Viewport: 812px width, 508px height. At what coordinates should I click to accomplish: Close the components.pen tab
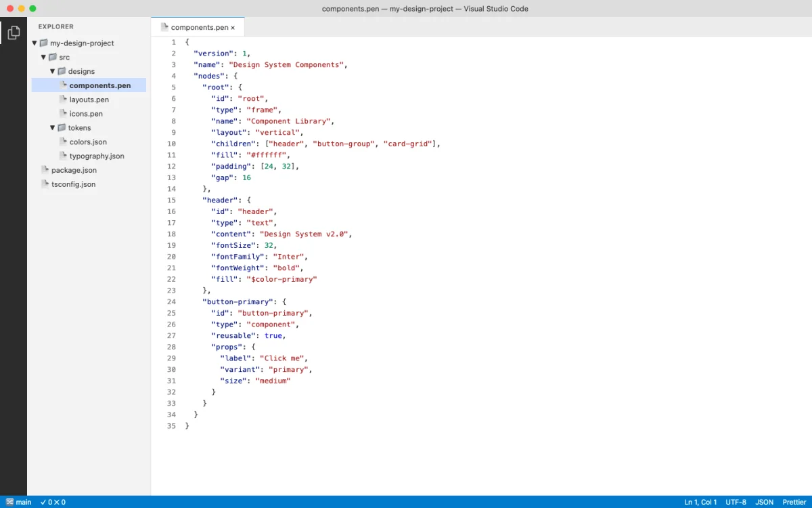233,28
